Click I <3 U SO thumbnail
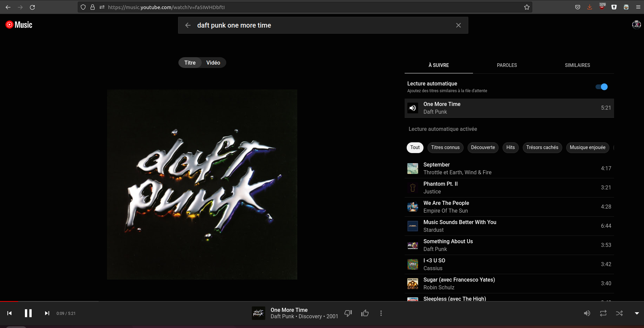644x328 pixels. [x=413, y=264]
